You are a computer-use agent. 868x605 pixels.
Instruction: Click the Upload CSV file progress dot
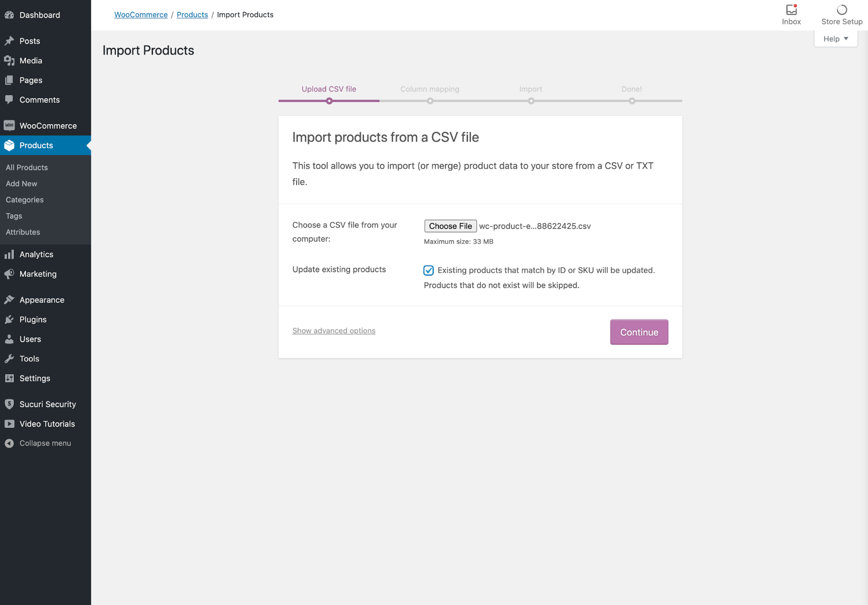[329, 101]
